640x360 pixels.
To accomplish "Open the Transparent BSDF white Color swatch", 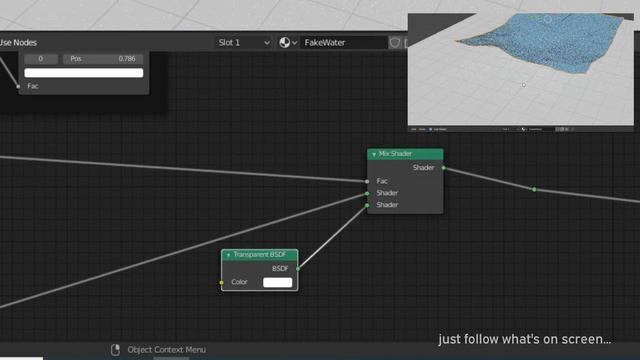I will [x=278, y=282].
